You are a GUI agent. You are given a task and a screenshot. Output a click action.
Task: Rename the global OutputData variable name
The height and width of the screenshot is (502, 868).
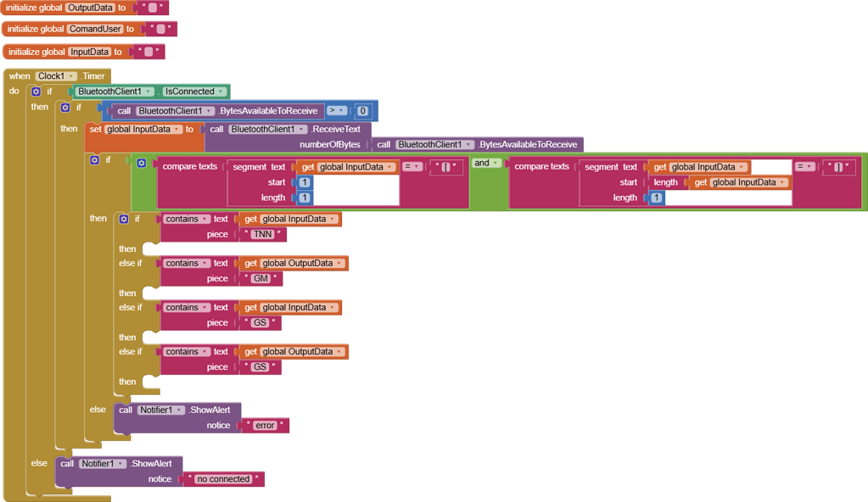click(x=90, y=8)
